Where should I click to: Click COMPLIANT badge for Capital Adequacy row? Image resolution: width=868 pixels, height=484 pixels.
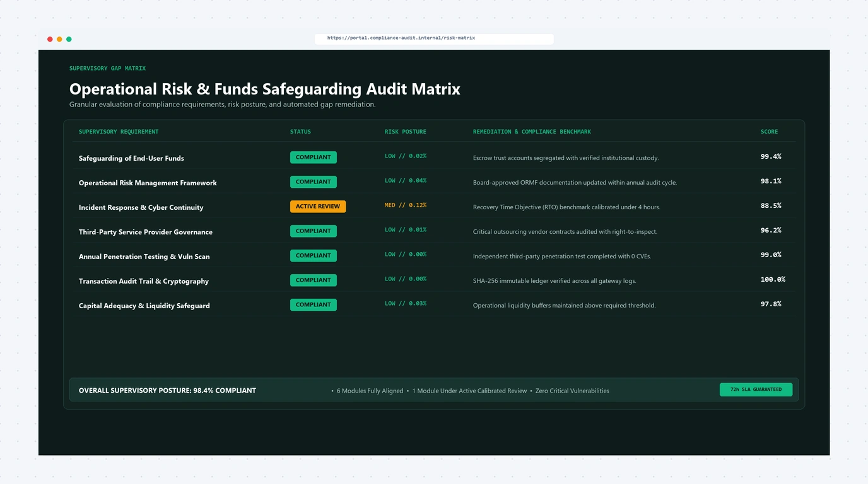314,305
